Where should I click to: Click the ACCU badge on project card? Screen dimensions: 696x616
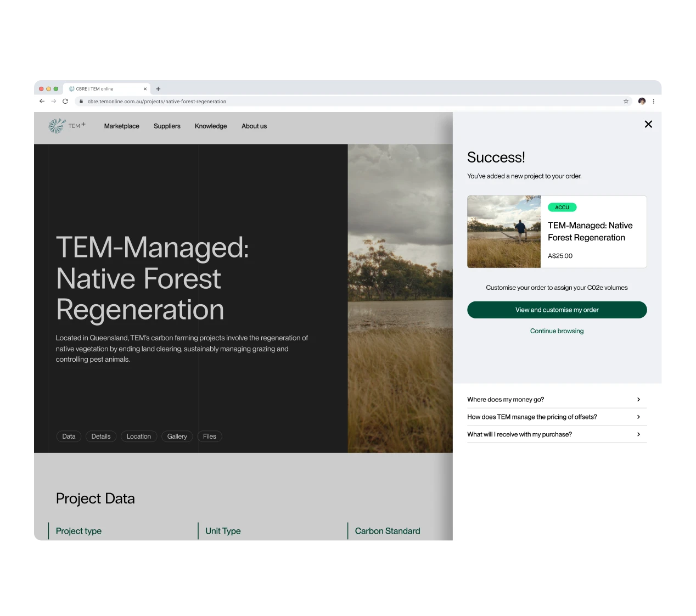[562, 208]
